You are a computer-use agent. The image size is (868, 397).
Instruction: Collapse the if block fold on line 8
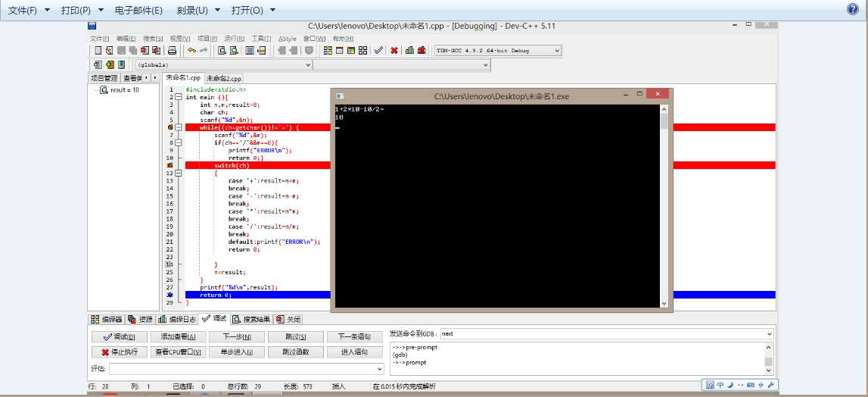tap(179, 142)
